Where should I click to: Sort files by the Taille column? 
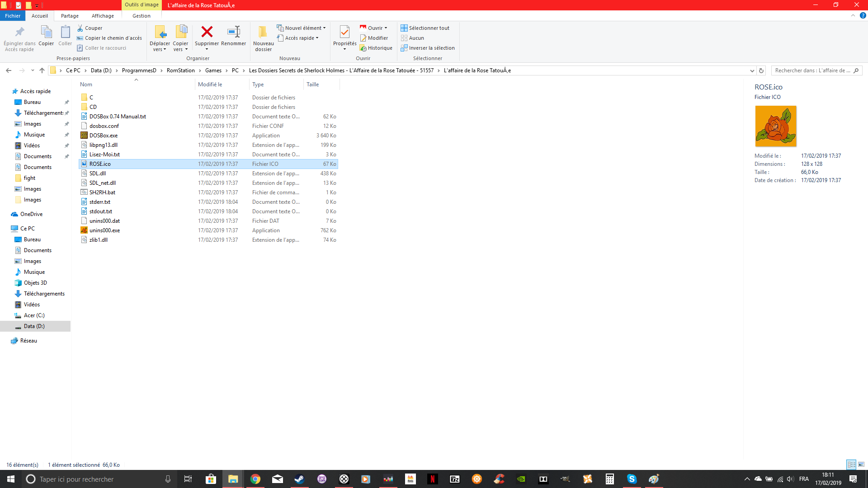(x=321, y=84)
